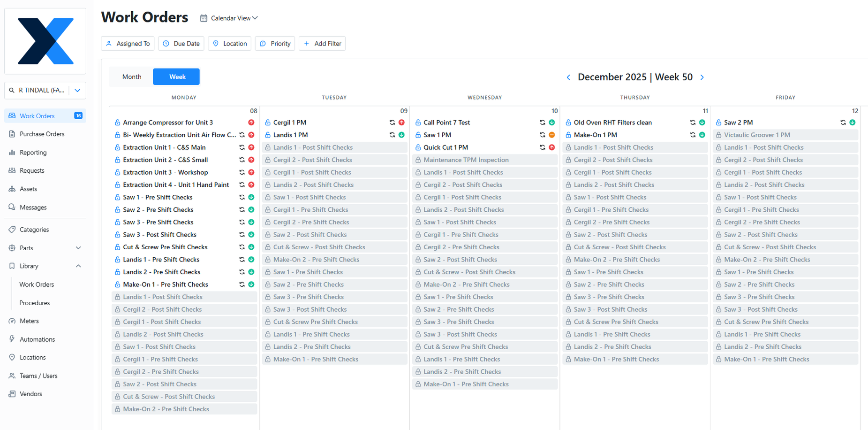Image resolution: width=868 pixels, height=430 pixels.
Task: Navigate to the next week
Action: pyautogui.click(x=702, y=77)
